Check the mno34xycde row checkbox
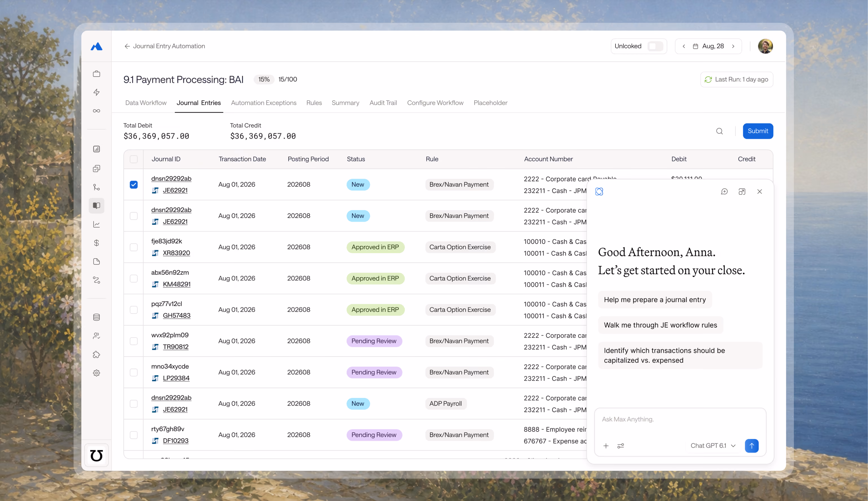 click(x=134, y=373)
